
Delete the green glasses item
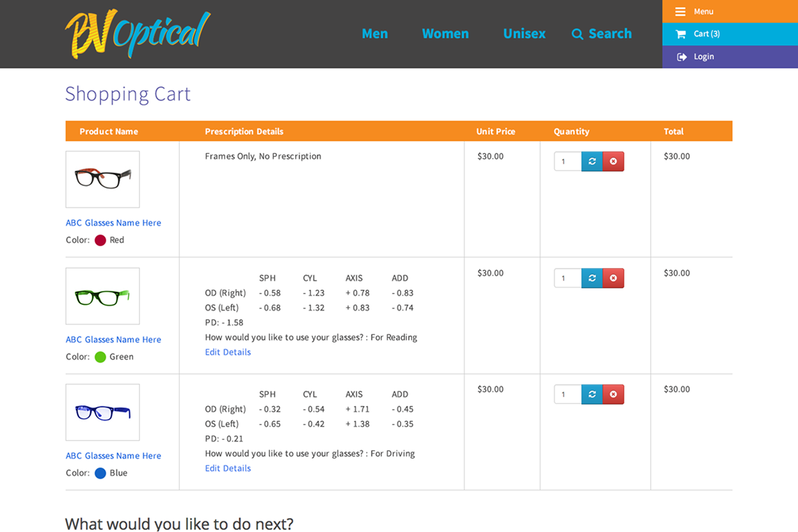pyautogui.click(x=613, y=278)
